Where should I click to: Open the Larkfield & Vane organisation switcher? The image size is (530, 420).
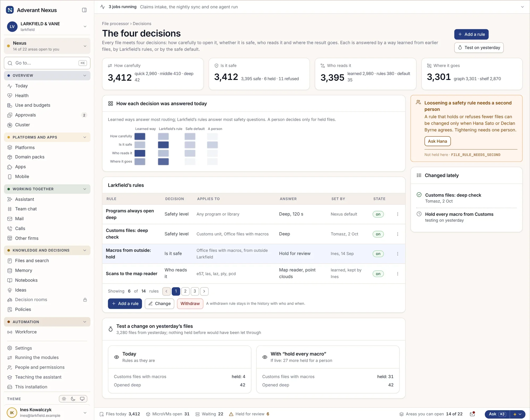pos(47,26)
